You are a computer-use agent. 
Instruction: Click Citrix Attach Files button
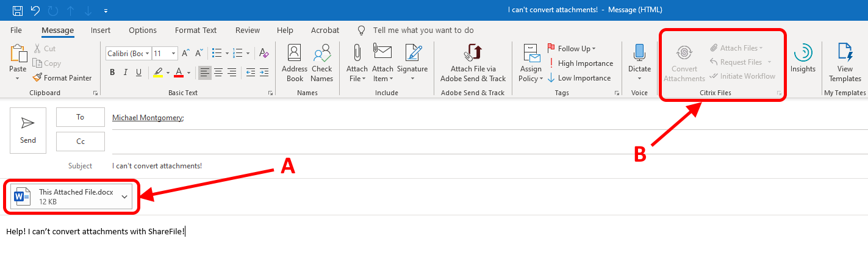tap(736, 48)
